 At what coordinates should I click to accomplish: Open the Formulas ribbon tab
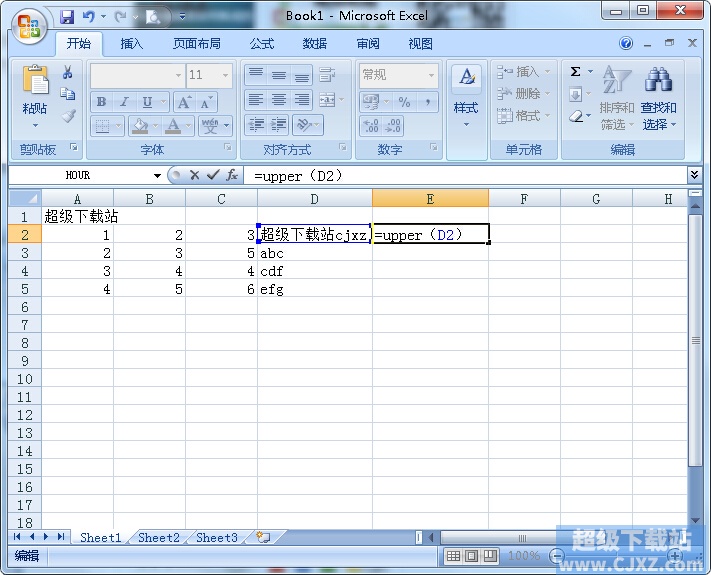tap(262, 44)
